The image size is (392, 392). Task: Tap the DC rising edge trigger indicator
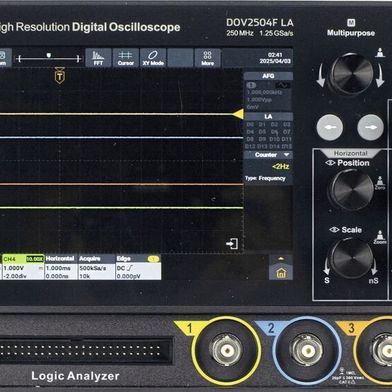pos(125,268)
